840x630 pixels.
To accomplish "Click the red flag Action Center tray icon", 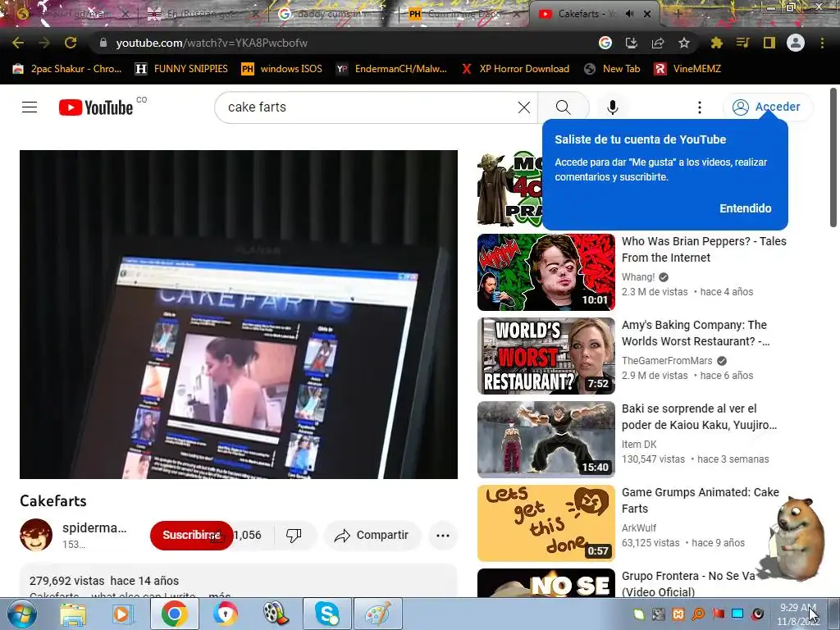I will (x=719, y=614).
